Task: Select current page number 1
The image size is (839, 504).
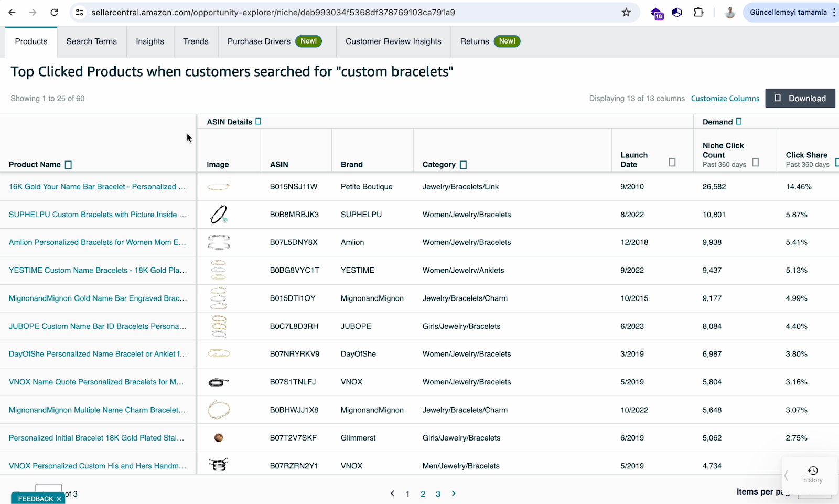Action: coord(407,494)
